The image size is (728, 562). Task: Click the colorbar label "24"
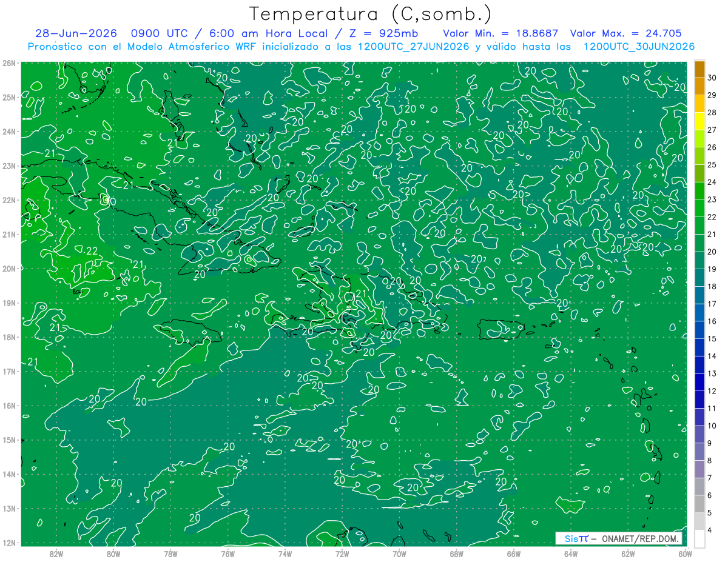712,181
